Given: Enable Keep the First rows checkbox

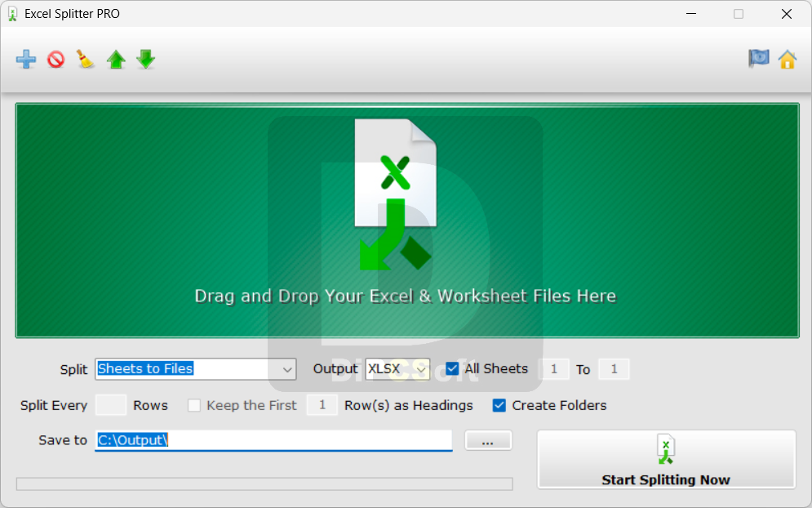Looking at the screenshot, I should pyautogui.click(x=194, y=405).
